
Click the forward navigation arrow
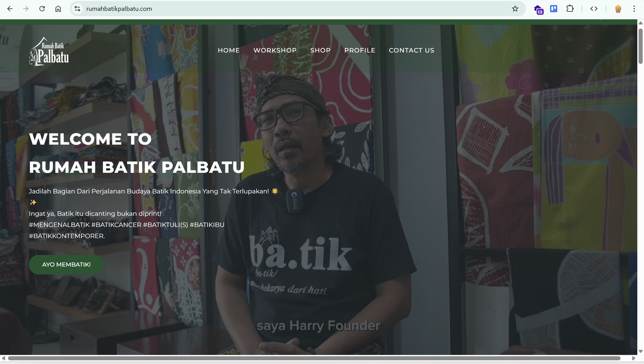click(26, 8)
